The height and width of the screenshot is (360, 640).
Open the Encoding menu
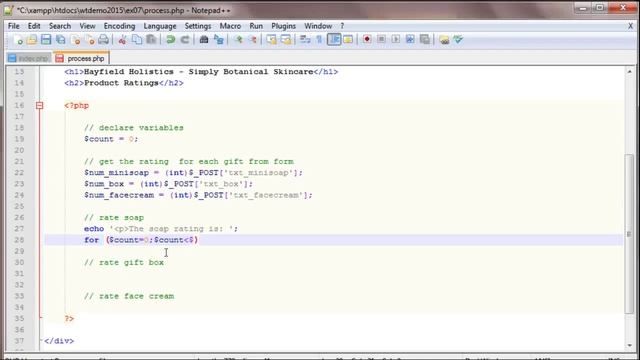click(119, 26)
